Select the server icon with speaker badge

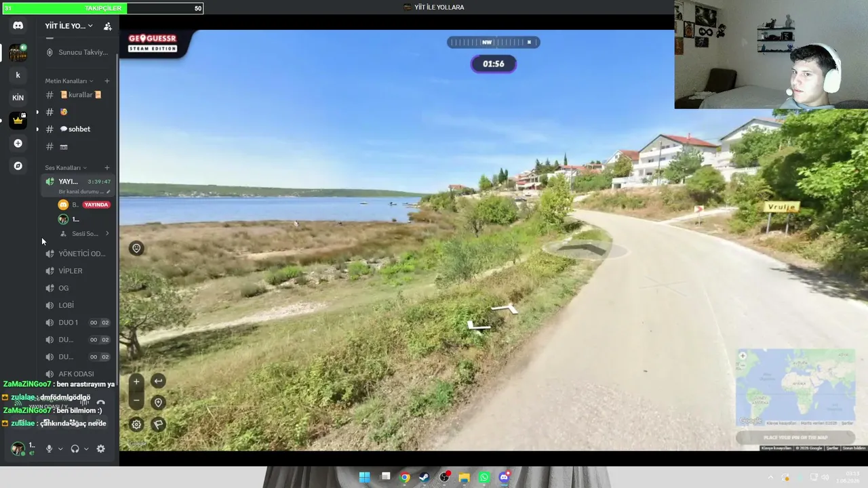pyautogui.click(x=18, y=53)
